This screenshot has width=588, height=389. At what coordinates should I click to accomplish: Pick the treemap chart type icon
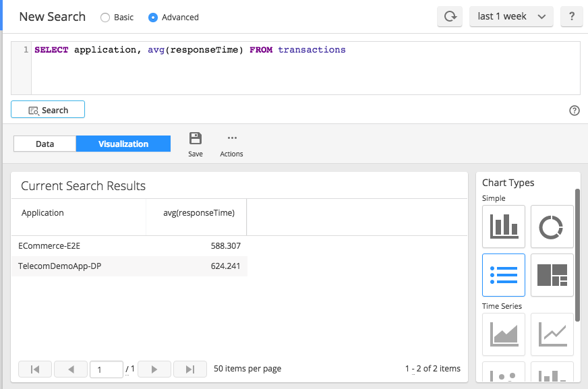(x=552, y=275)
